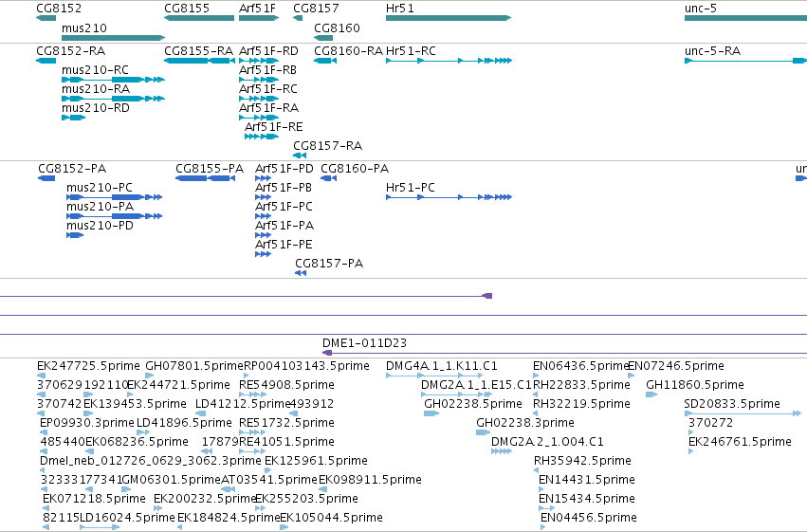Click EST EN07246.5prime
This screenshot has width=807, height=532.
pyautogui.click(x=676, y=366)
